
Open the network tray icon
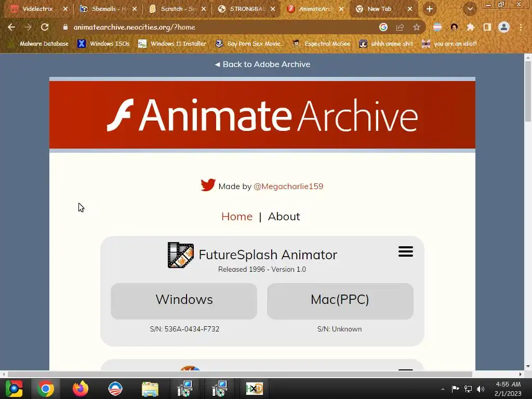tap(468, 389)
